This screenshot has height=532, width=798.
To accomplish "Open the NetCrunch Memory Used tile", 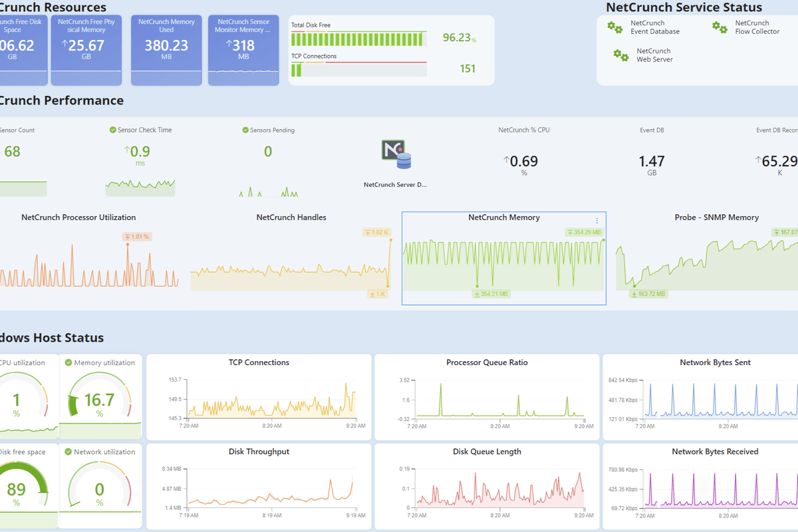I will point(166,51).
